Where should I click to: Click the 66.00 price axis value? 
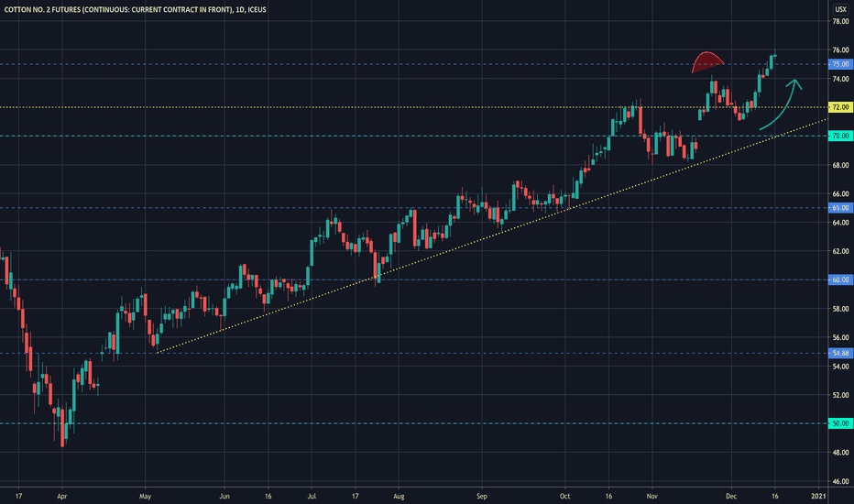(840, 194)
